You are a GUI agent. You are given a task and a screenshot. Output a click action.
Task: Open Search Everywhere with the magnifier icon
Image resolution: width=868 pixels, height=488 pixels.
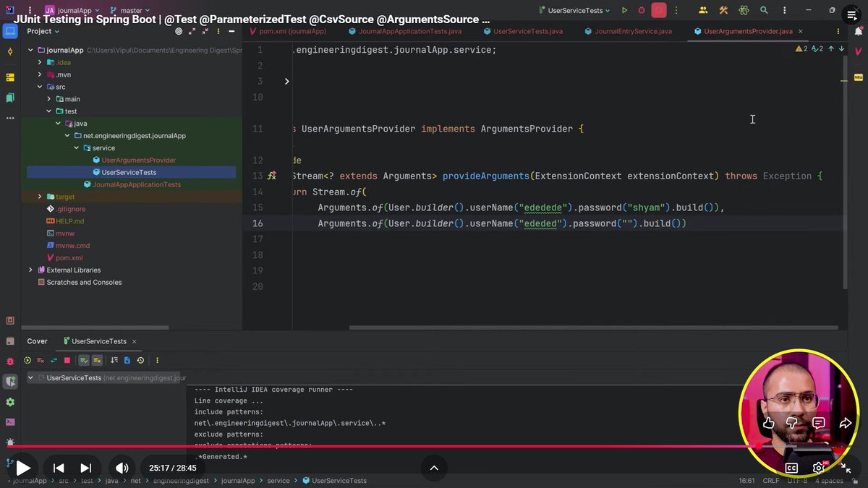coord(762,10)
